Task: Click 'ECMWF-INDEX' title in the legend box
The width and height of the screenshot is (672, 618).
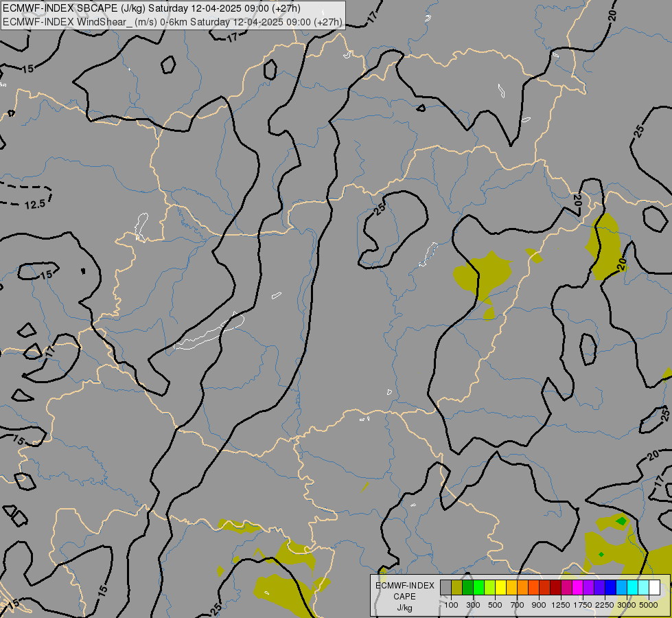Action: click(404, 586)
